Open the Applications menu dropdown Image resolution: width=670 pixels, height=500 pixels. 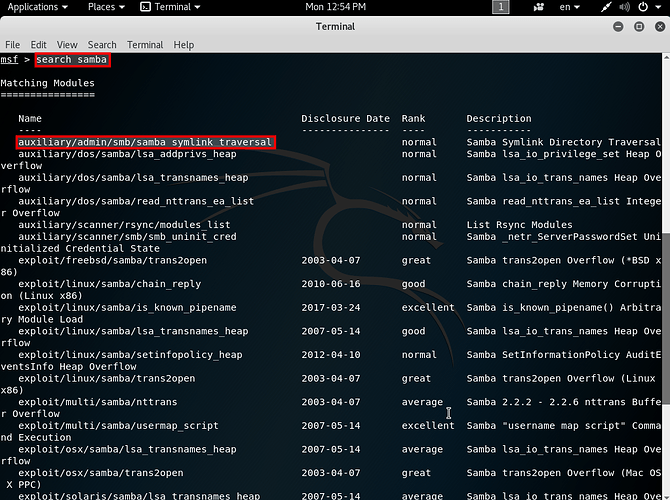point(38,7)
